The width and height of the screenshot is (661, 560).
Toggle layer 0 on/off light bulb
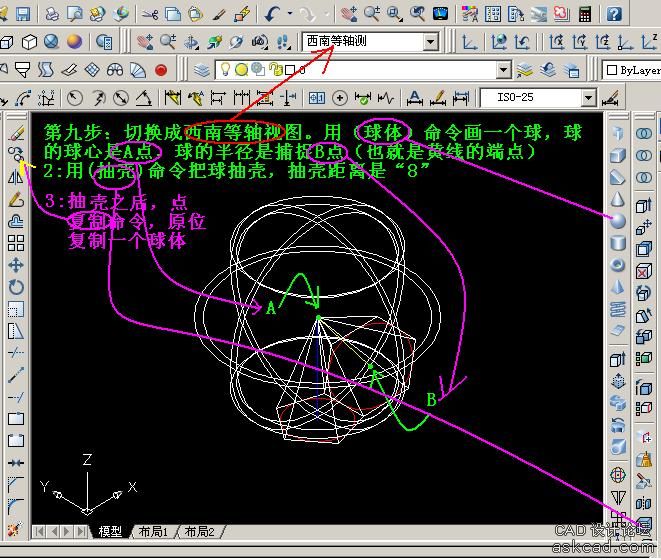(x=225, y=69)
